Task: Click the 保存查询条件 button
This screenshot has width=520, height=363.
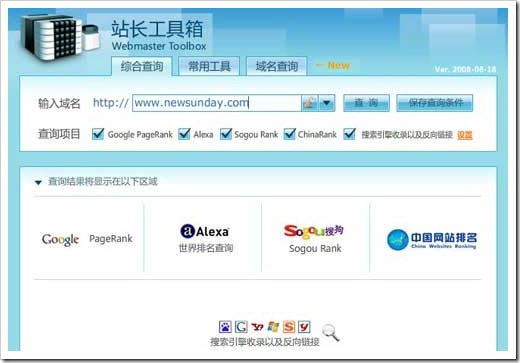Action: 435,103
